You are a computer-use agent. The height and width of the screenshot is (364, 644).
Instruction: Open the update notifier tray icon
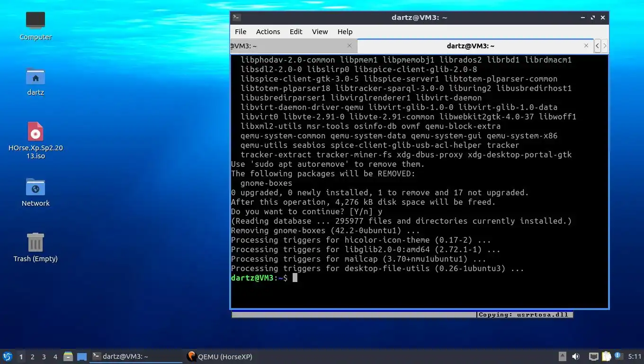pyautogui.click(x=618, y=356)
